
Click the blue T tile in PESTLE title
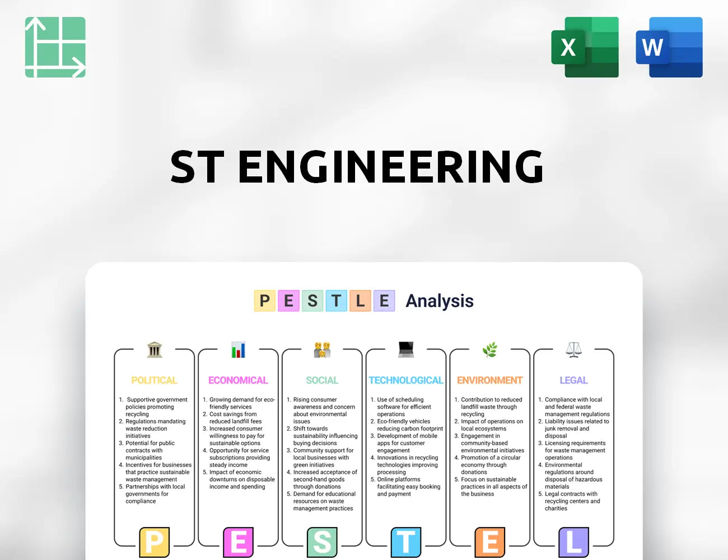(x=337, y=301)
